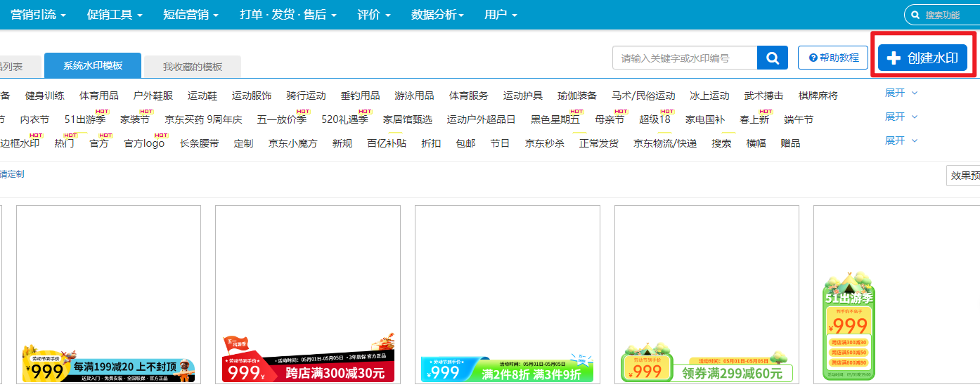The width and height of the screenshot is (980, 387).
Task: Click the 创建水印 create watermark button
Action: point(922,58)
